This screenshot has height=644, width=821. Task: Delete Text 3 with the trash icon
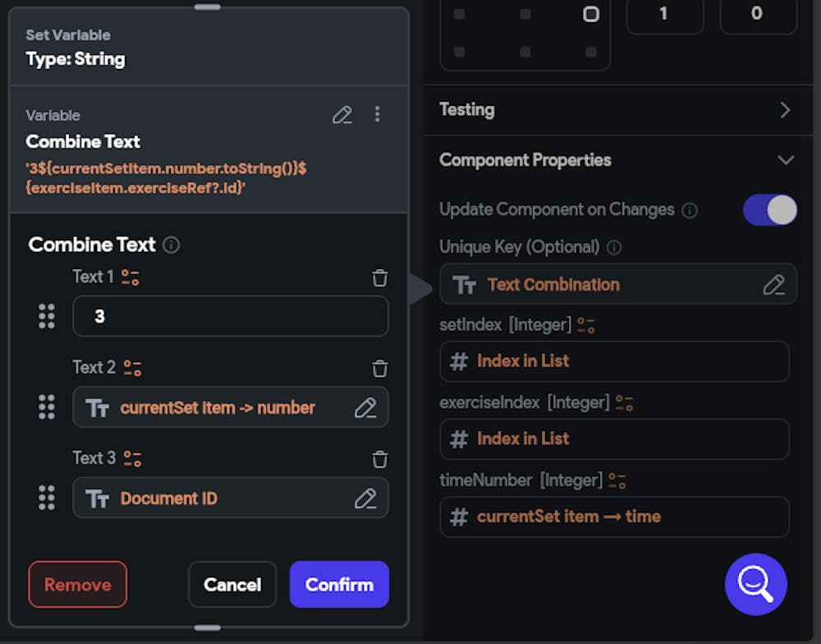pos(379,459)
